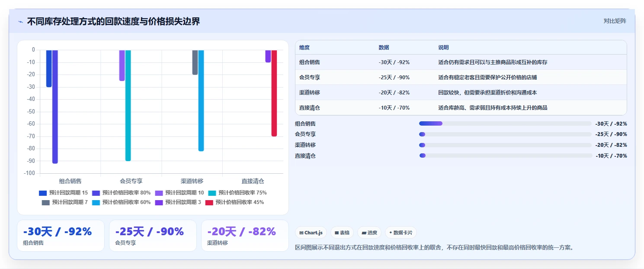Click the 0 y-axis tick label
The image size is (644, 269).
click(34, 50)
